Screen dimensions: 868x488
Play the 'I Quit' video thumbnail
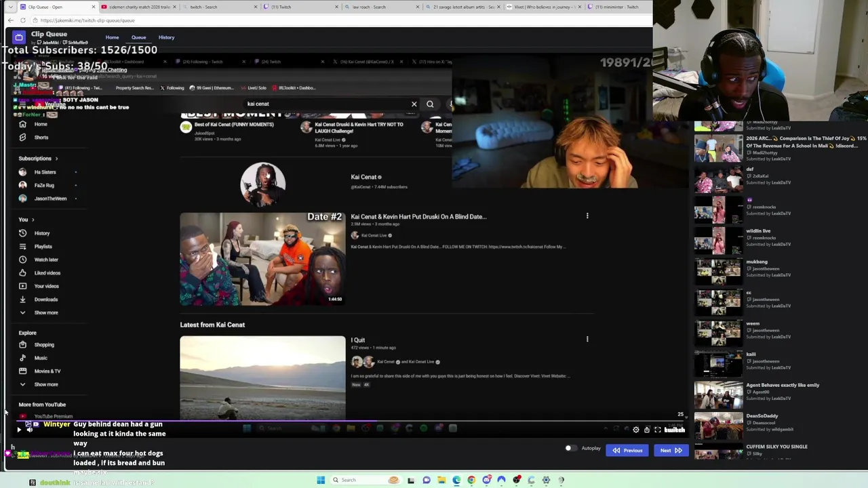click(262, 378)
